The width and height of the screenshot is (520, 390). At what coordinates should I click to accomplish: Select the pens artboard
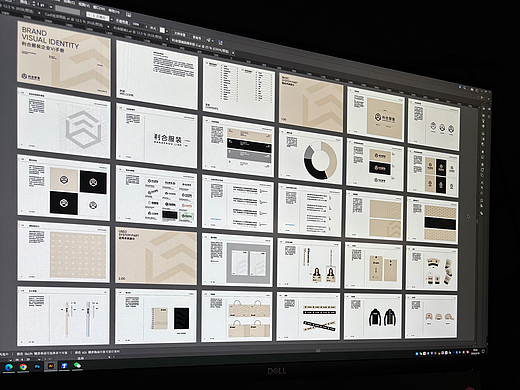click(63, 316)
